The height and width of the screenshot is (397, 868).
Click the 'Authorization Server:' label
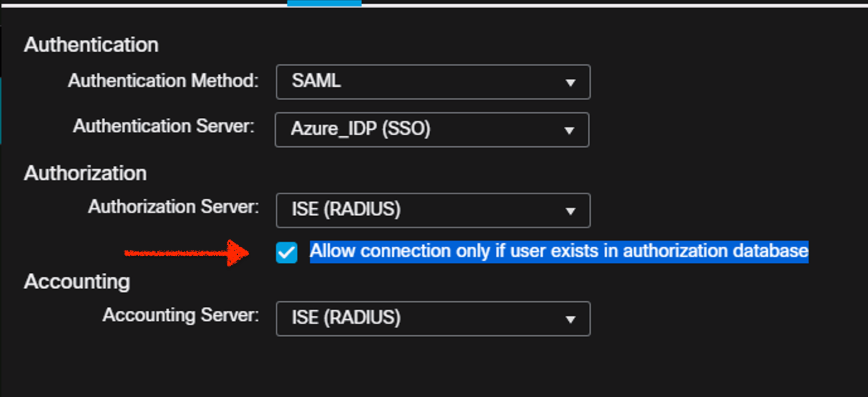pyautogui.click(x=173, y=207)
